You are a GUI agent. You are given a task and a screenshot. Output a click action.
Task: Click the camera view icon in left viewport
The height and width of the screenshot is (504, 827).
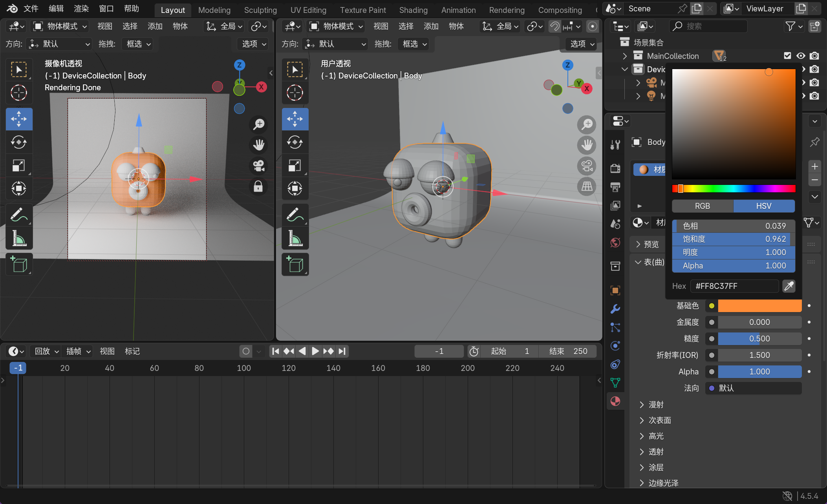[258, 166]
